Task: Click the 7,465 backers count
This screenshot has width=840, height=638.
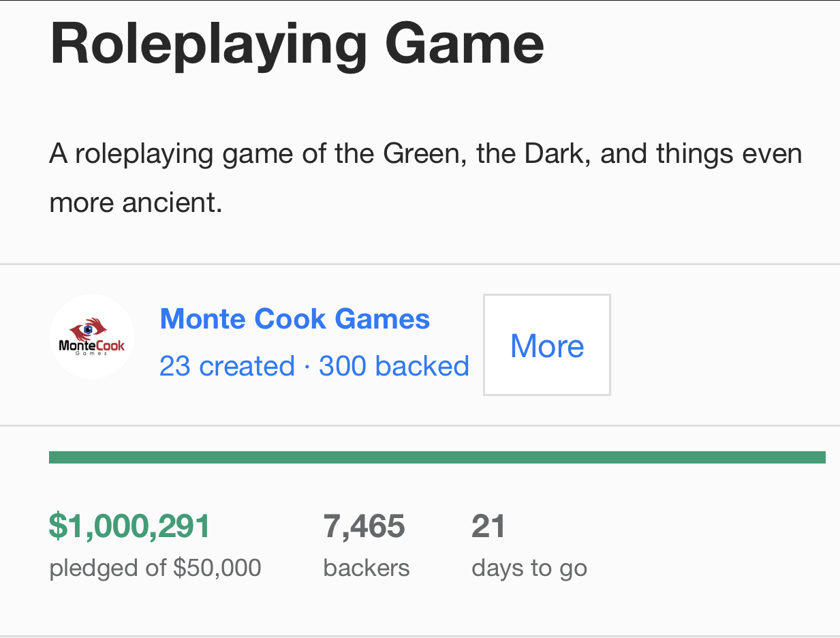Action: tap(364, 527)
